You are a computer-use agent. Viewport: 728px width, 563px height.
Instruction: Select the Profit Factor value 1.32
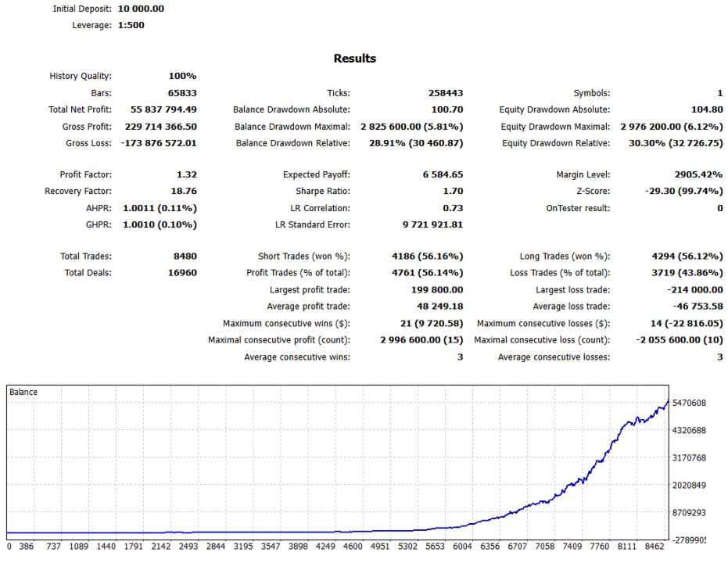(x=187, y=174)
